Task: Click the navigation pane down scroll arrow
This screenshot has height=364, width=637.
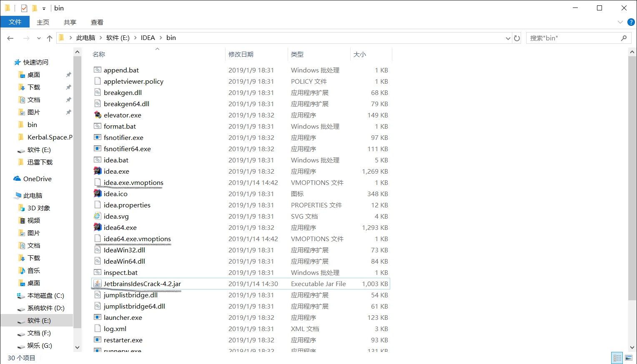Action: pyautogui.click(x=77, y=347)
